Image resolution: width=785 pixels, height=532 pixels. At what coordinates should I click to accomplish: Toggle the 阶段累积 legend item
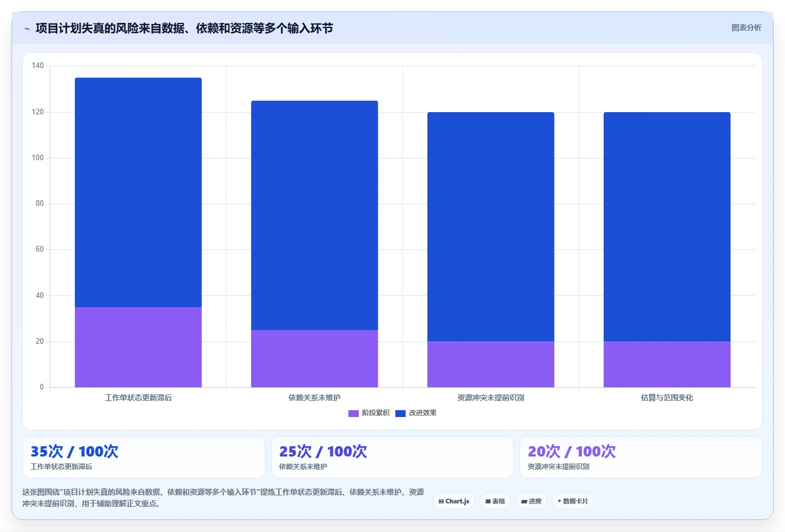[x=369, y=413]
